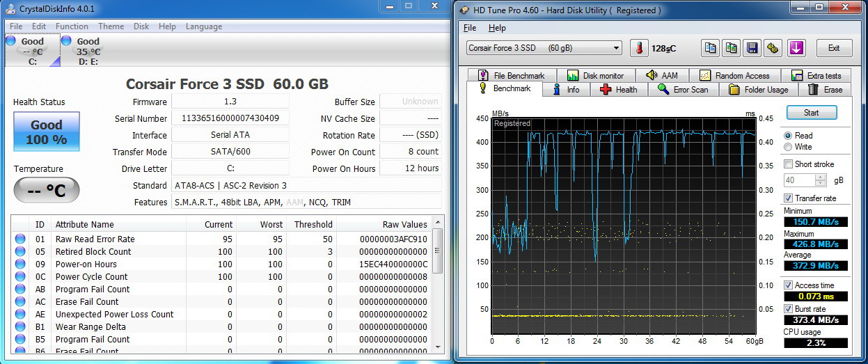Click status orb for Wear Range Delta
The height and width of the screenshot is (364, 868).
coord(20,326)
